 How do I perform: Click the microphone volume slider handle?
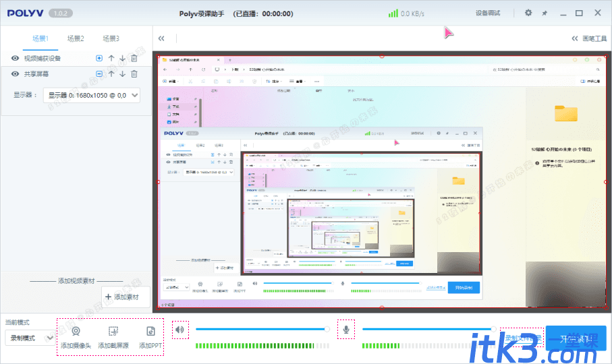(x=494, y=330)
